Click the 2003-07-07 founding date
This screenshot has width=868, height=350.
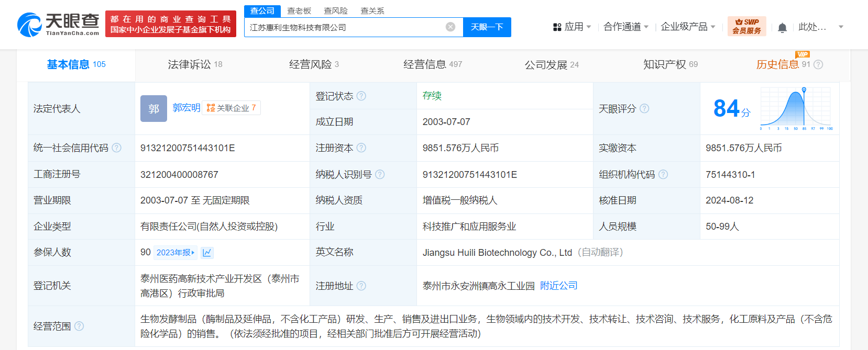pos(446,122)
